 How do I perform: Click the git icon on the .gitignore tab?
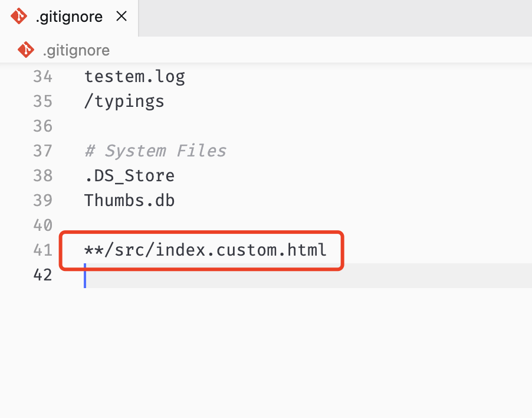(18, 16)
